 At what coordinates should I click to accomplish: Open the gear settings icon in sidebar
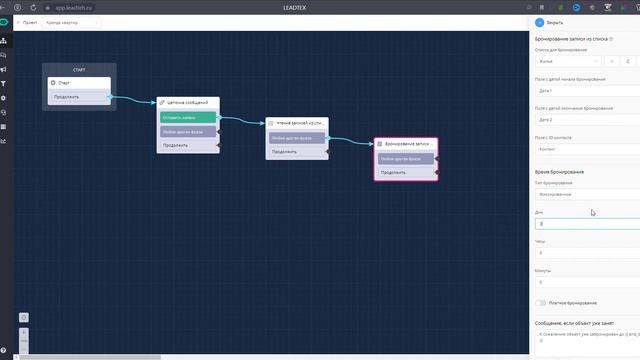point(4,98)
